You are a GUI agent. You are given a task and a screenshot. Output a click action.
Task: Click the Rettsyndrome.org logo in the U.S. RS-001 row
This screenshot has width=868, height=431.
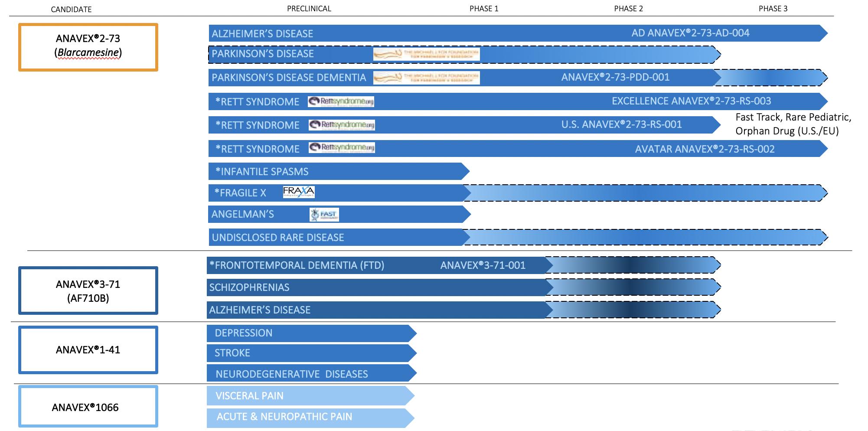[342, 125]
